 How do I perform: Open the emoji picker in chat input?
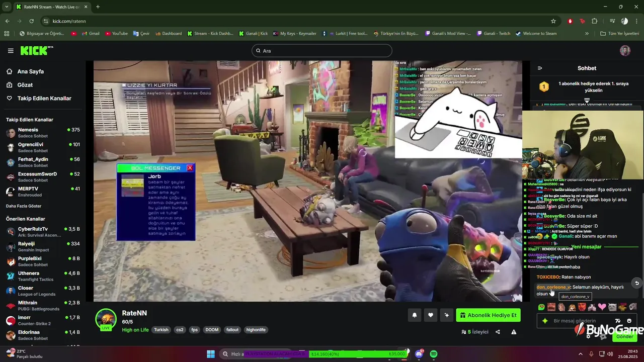[629, 321]
